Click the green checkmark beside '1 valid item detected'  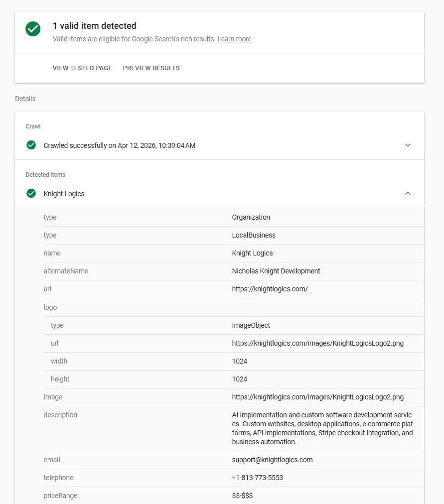33,29
